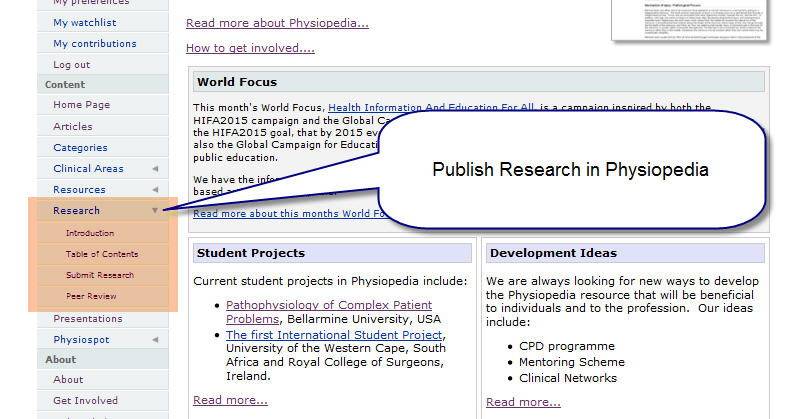Open Health Information And Education For All link
801x419 pixels.
(x=432, y=107)
